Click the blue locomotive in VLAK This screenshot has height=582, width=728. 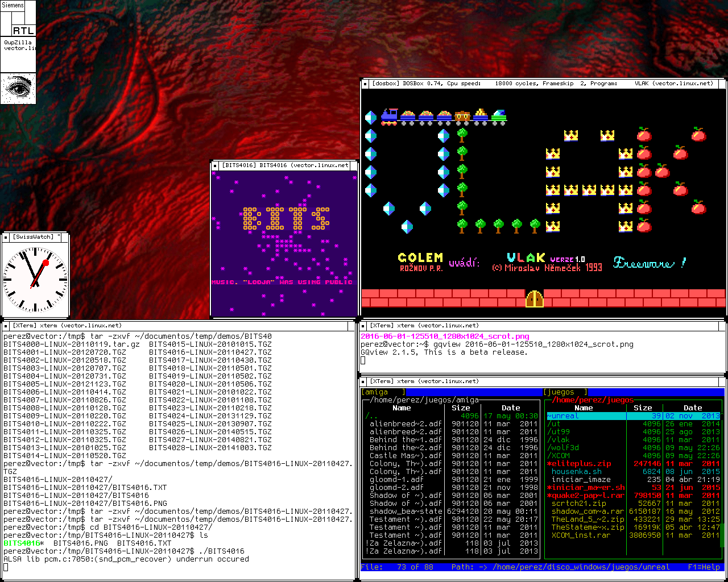point(389,116)
